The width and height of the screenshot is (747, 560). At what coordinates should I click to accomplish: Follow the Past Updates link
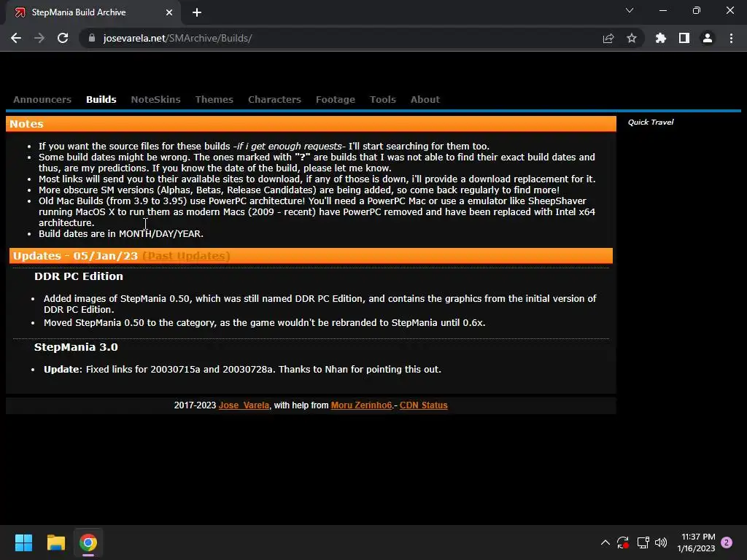(186, 256)
